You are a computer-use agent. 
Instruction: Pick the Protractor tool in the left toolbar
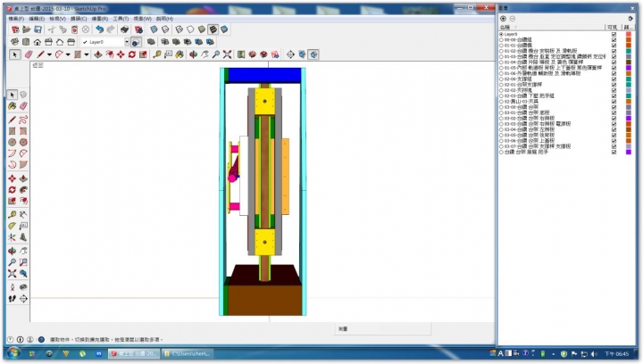pyautogui.click(x=12, y=226)
